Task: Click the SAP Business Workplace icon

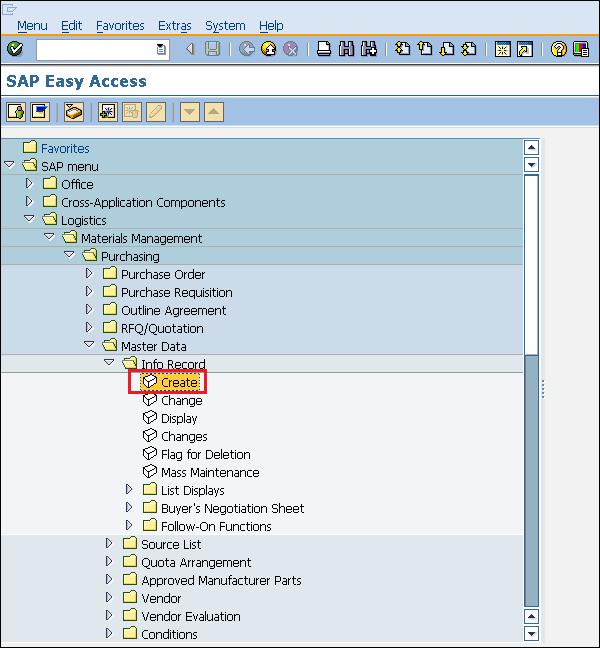Action: 74,112
